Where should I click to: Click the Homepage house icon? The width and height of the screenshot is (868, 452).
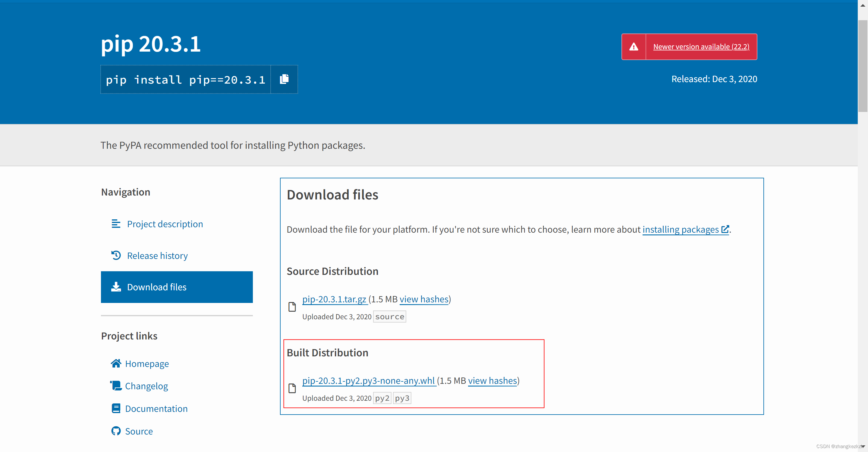(116, 363)
